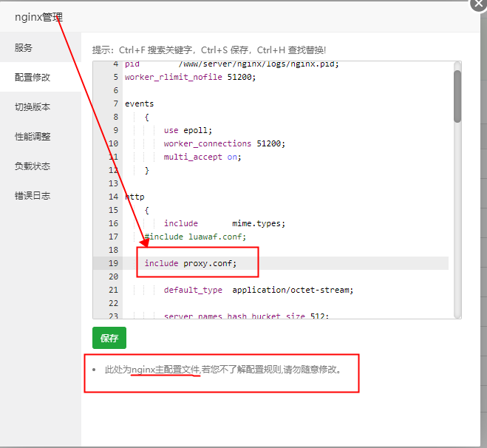Open the 服务 tab
Image resolution: width=487 pixels, height=448 pixels.
pos(41,47)
